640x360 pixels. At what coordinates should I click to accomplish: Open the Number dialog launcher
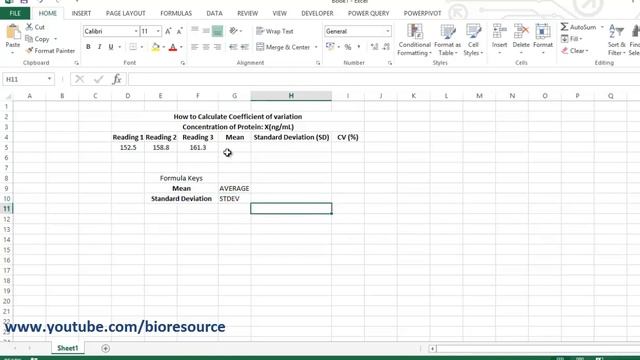[x=390, y=63]
